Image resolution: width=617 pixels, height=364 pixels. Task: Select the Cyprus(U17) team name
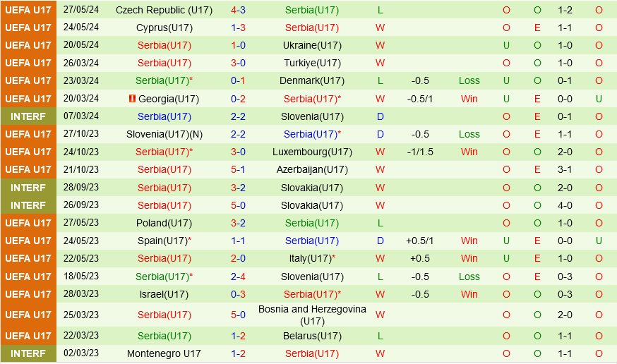pyautogui.click(x=164, y=28)
